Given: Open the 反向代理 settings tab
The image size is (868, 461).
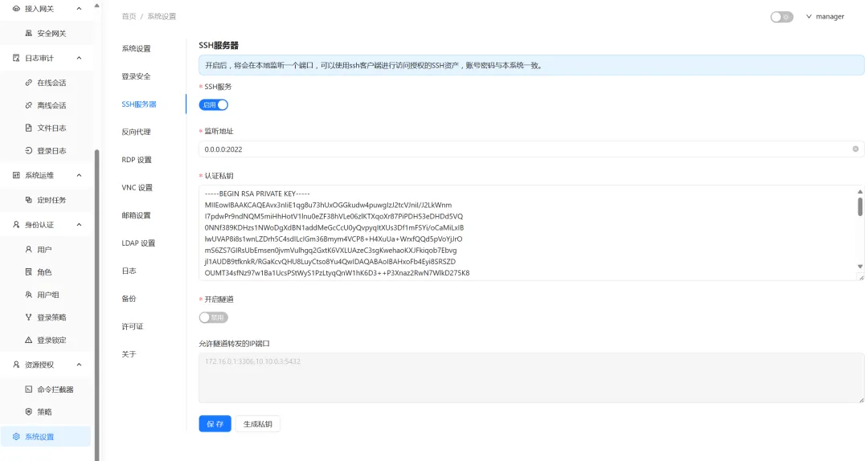Looking at the screenshot, I should click(x=136, y=132).
